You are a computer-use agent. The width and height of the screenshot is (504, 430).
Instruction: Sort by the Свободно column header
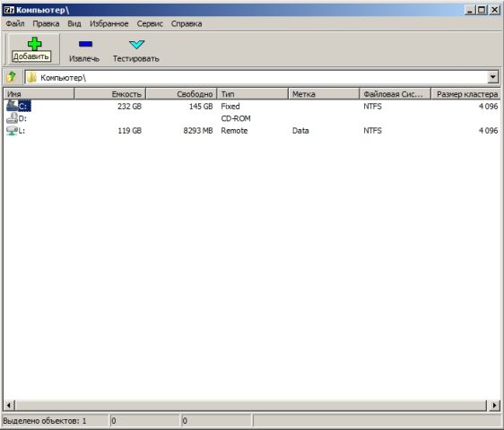coord(182,94)
